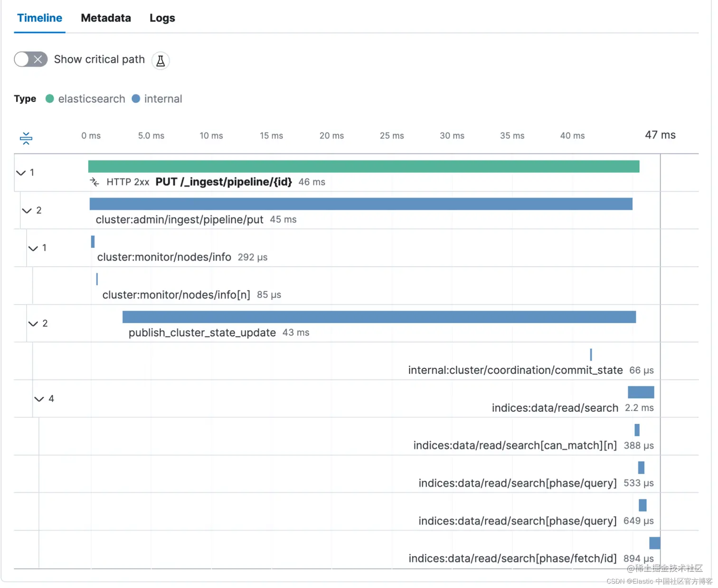
Task: Click the cluster:monitor/nodes/info 292 µs bar
Action: [x=93, y=242]
